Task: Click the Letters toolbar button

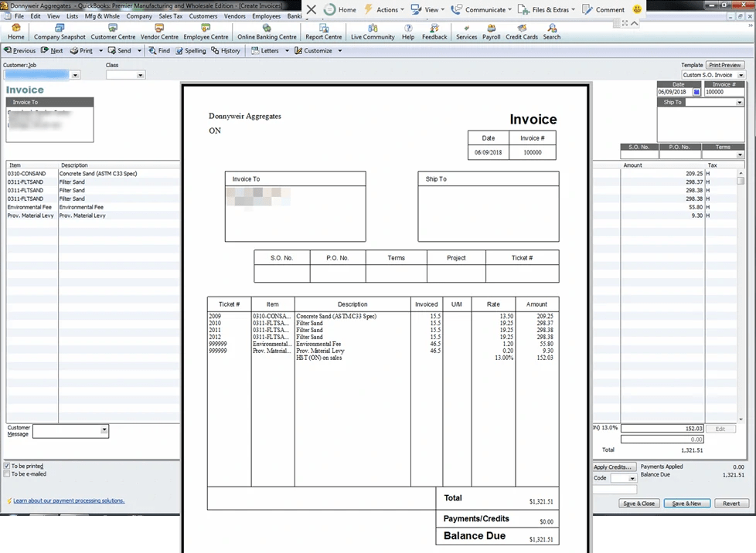Action: (x=265, y=50)
